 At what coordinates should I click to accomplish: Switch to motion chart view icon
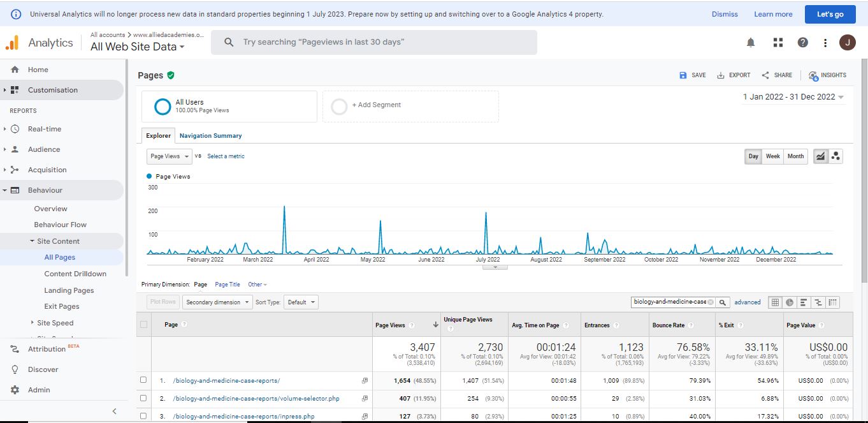click(835, 156)
